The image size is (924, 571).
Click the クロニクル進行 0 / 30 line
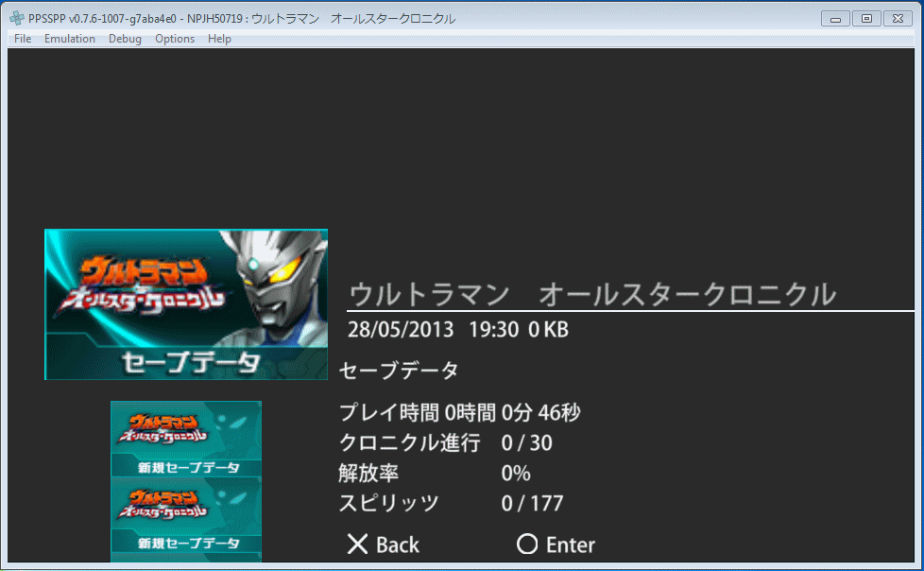tap(446, 443)
